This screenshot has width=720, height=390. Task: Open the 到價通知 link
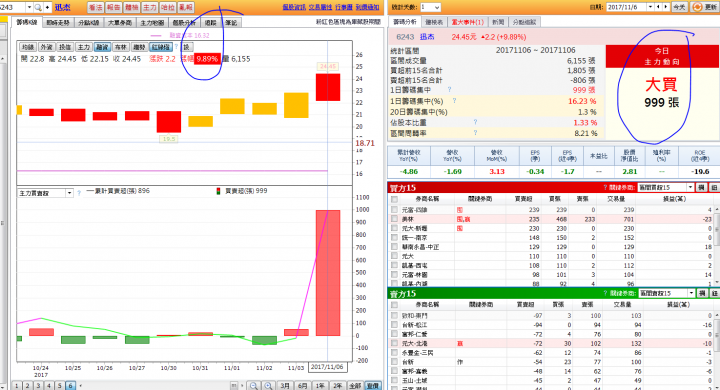click(367, 7)
